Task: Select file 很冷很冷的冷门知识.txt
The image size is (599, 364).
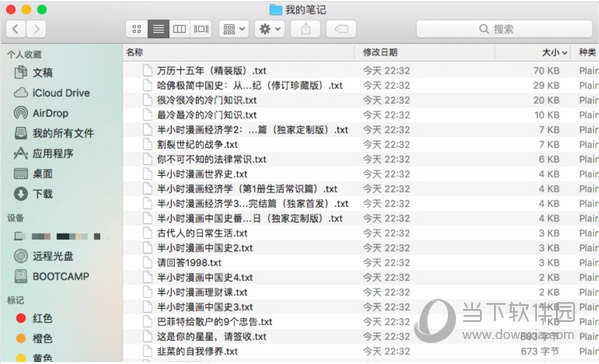Action: pyautogui.click(x=207, y=100)
